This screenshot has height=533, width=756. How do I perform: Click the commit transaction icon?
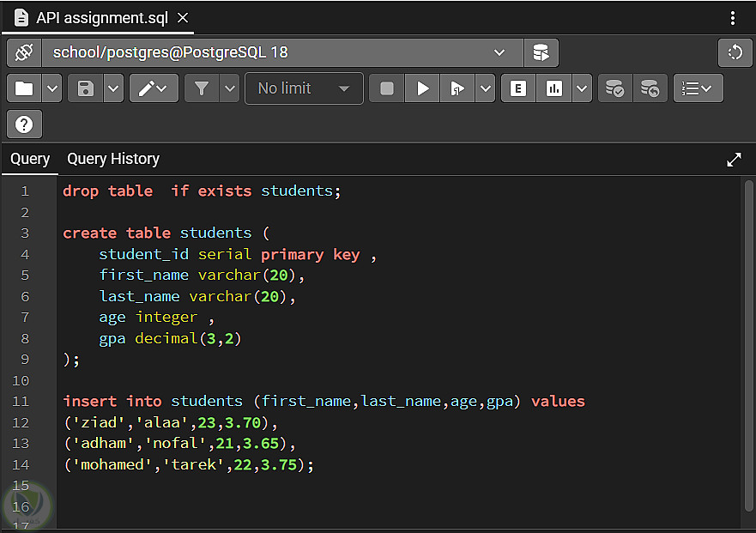pyautogui.click(x=614, y=88)
